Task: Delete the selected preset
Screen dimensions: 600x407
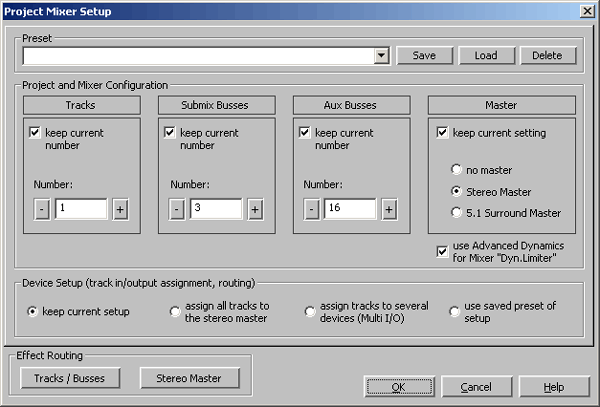Action: [548, 56]
